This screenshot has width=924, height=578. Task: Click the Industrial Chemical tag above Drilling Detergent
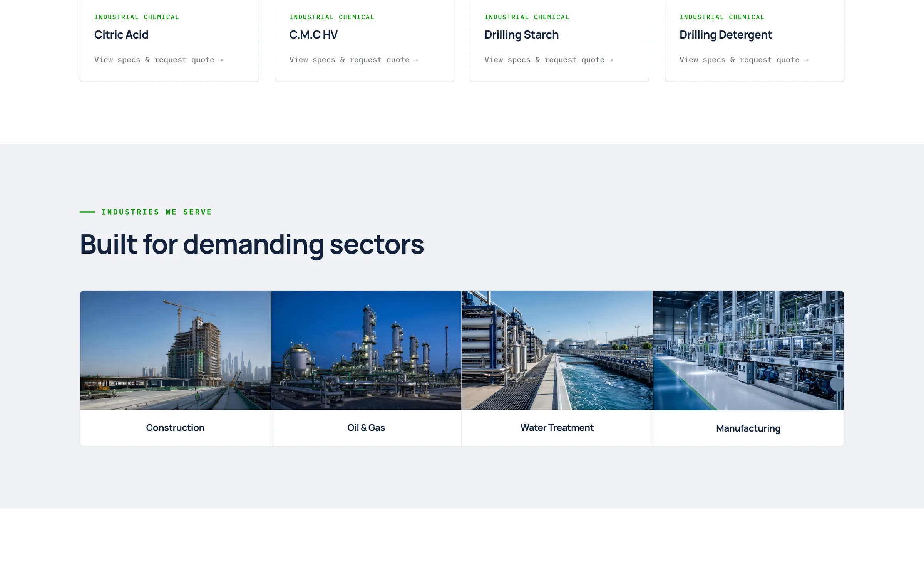click(x=722, y=17)
